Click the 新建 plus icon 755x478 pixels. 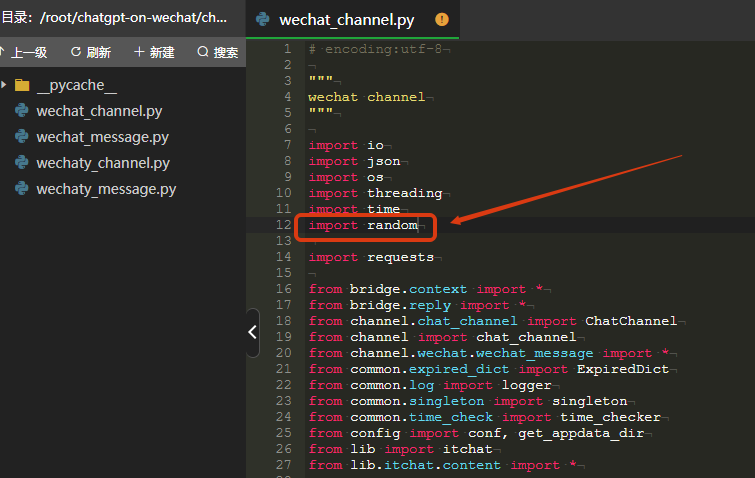[x=139, y=52]
